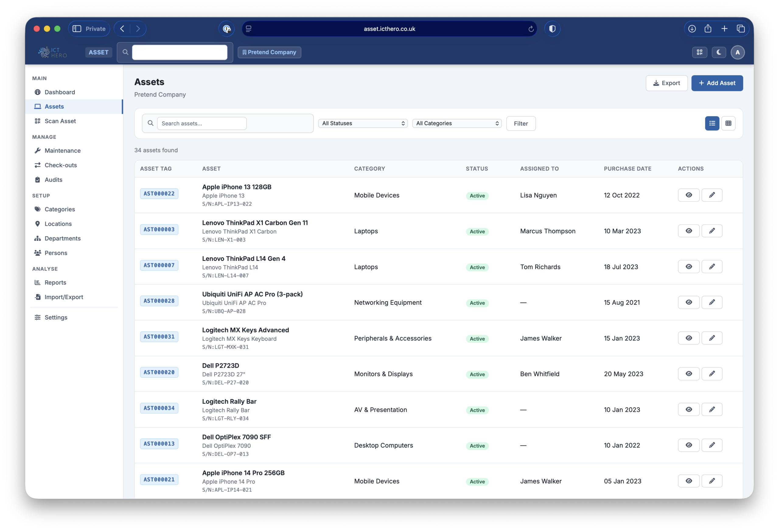View Dell OptiPlex 7090 SFF details
The width and height of the screenshot is (779, 532).
[x=689, y=445]
